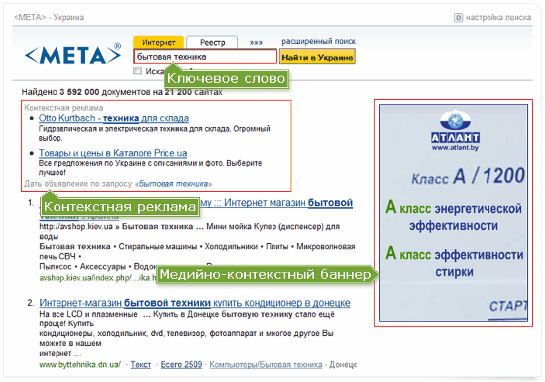Viewport: 545px width, 382px height.
Task: Switch to the 'Интернет' tab
Action: pyautogui.click(x=158, y=42)
